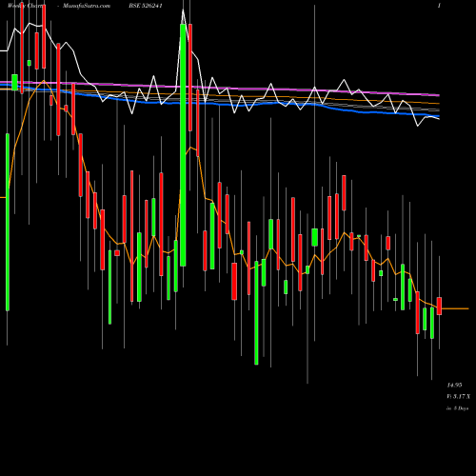476x476 pixels.
Task: Click the "MunafaSutra.com" label
Action: (87, 6)
